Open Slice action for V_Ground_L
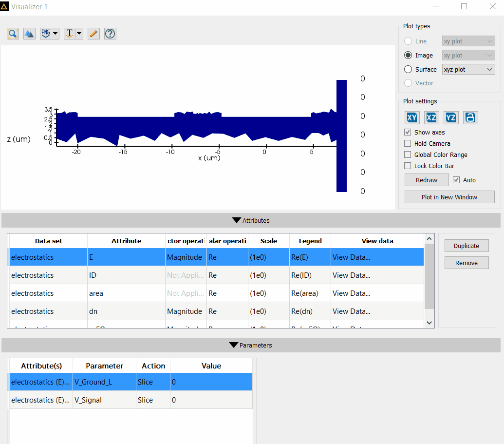The image size is (504, 444). click(x=153, y=382)
